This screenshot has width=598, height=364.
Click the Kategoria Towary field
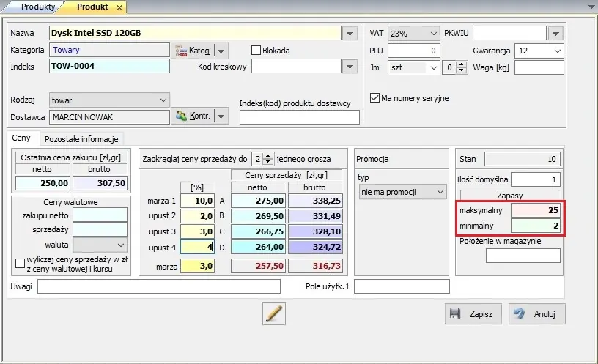pos(109,50)
